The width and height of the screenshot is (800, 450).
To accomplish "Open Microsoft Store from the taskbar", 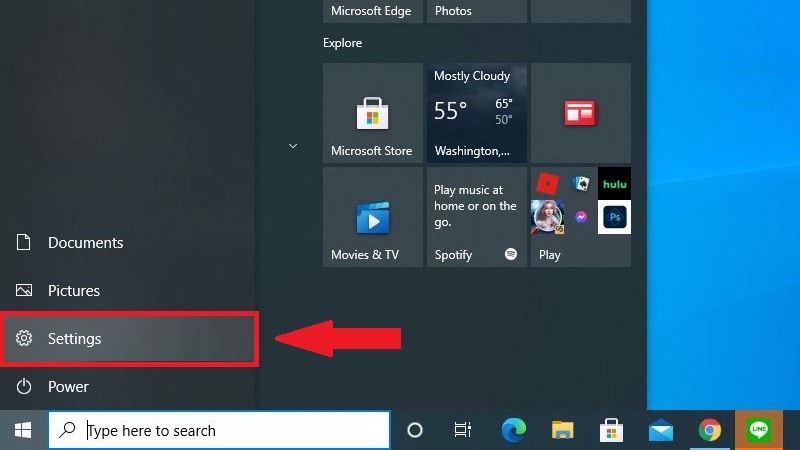I will coord(611,430).
